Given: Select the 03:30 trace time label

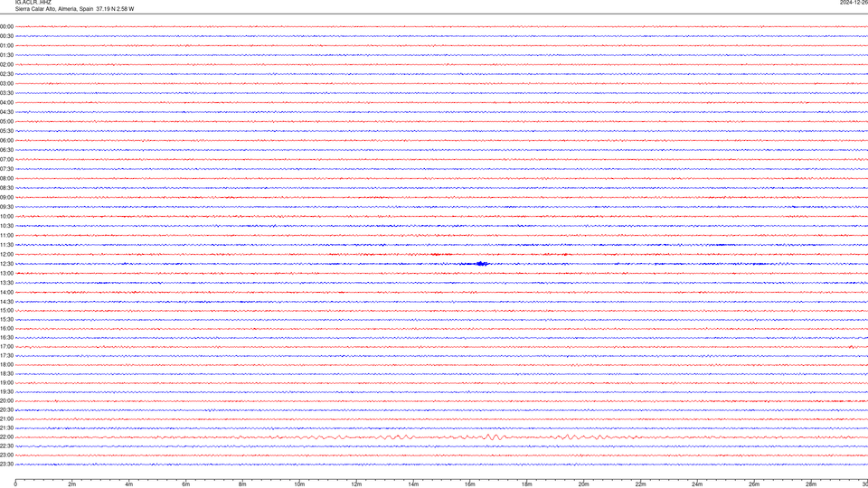Looking at the screenshot, I should pos(6,93).
